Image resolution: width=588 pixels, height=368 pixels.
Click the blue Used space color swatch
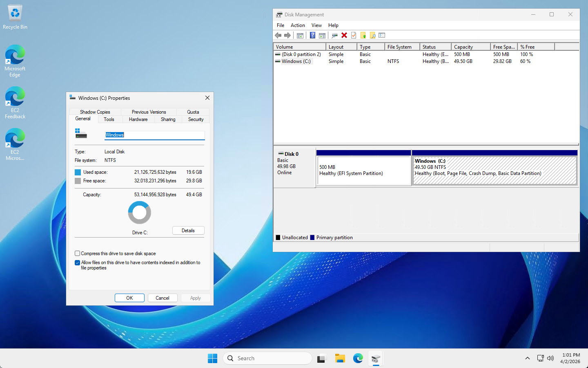[x=78, y=172]
